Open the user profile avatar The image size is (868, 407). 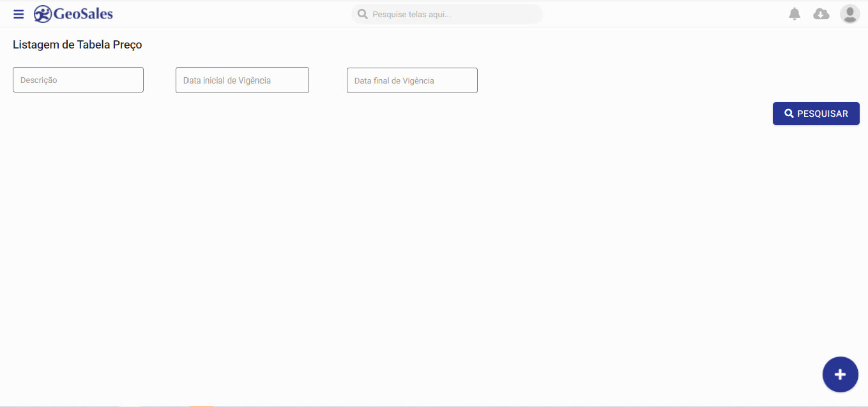click(849, 14)
